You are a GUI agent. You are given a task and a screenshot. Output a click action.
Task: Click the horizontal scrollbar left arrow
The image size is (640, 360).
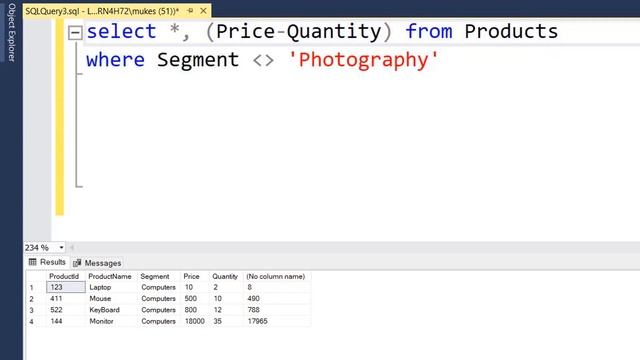(72, 247)
